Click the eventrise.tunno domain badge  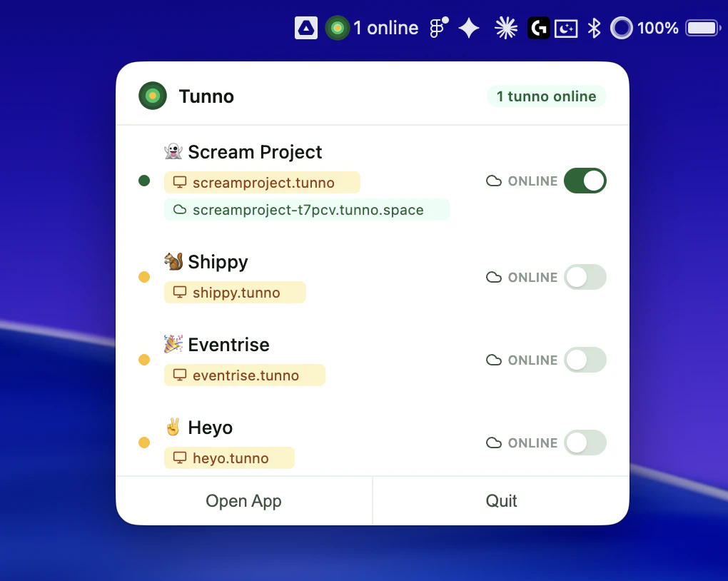pos(245,375)
